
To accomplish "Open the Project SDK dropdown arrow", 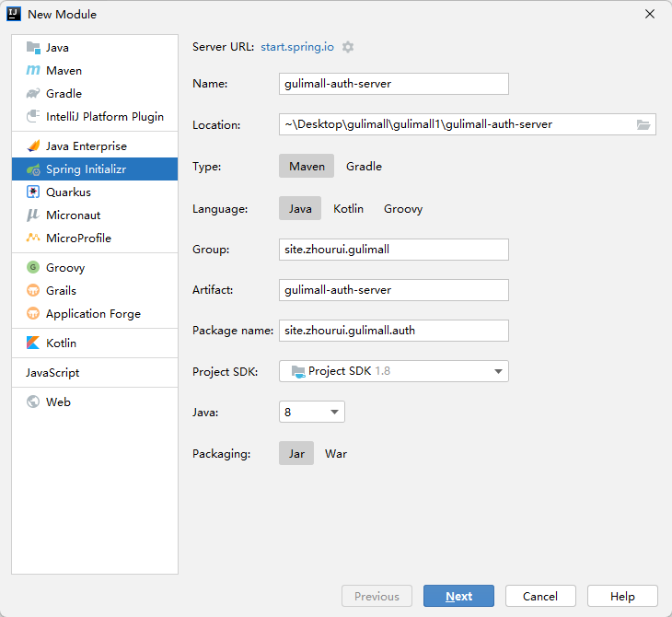I will [498, 371].
